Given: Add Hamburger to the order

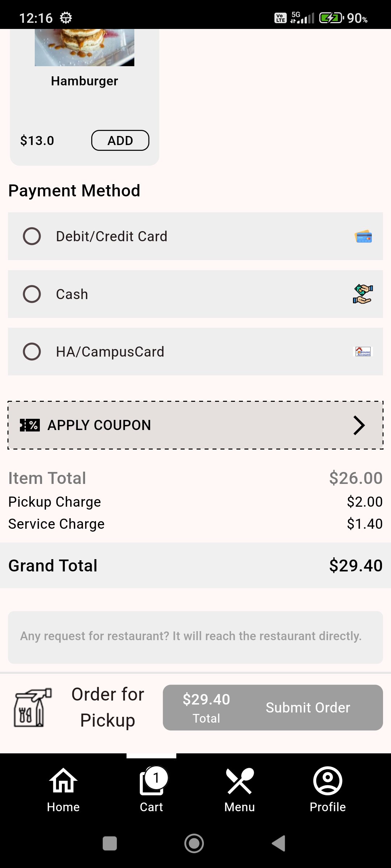Looking at the screenshot, I should (120, 140).
